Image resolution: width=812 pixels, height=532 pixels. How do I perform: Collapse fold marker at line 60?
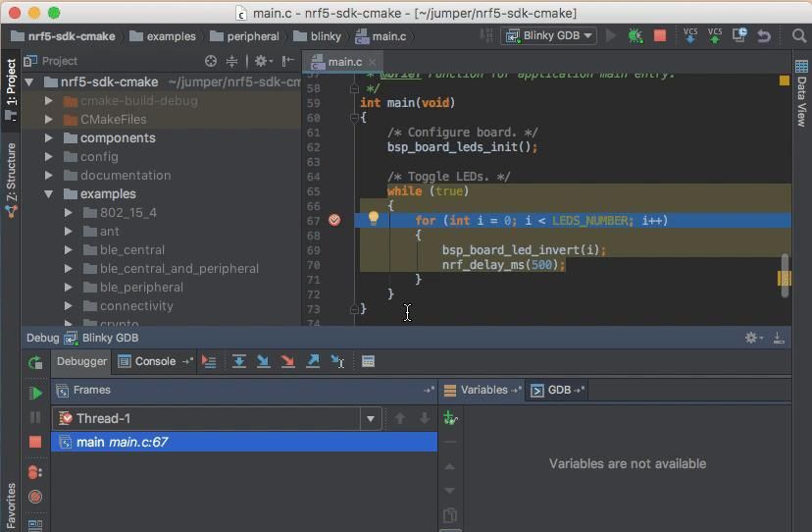(x=354, y=118)
